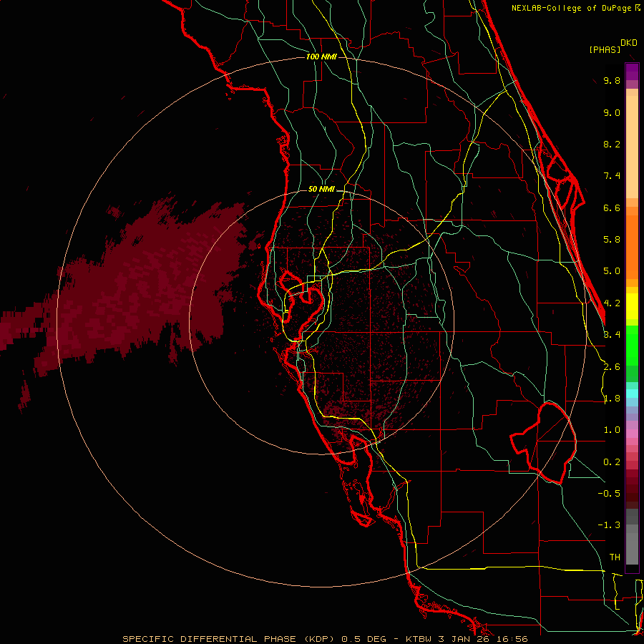
Task: Click the TH threshold label on legend
Action: point(615,557)
